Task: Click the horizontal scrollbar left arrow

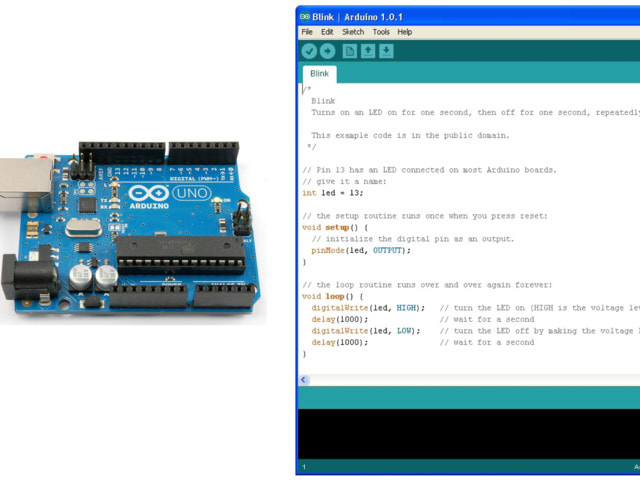Action: pos(304,380)
